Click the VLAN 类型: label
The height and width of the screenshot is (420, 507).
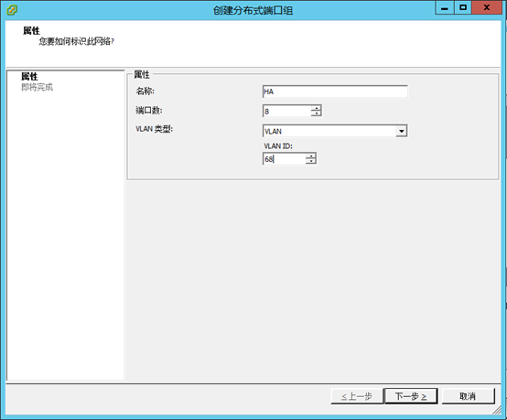pos(155,129)
